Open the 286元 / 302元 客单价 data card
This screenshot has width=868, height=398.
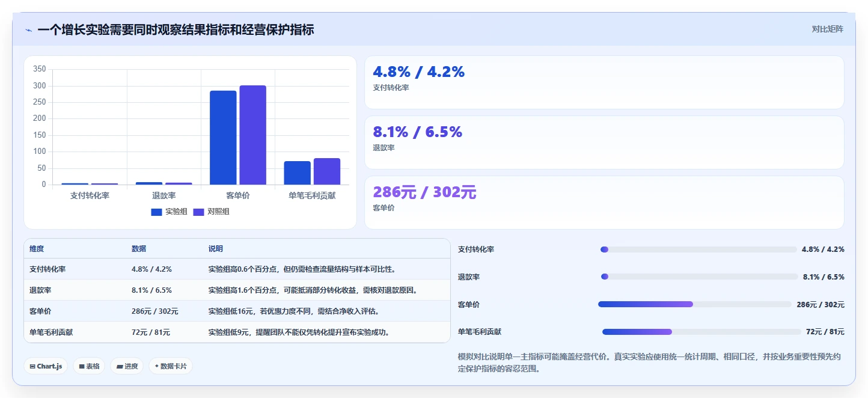click(x=604, y=203)
